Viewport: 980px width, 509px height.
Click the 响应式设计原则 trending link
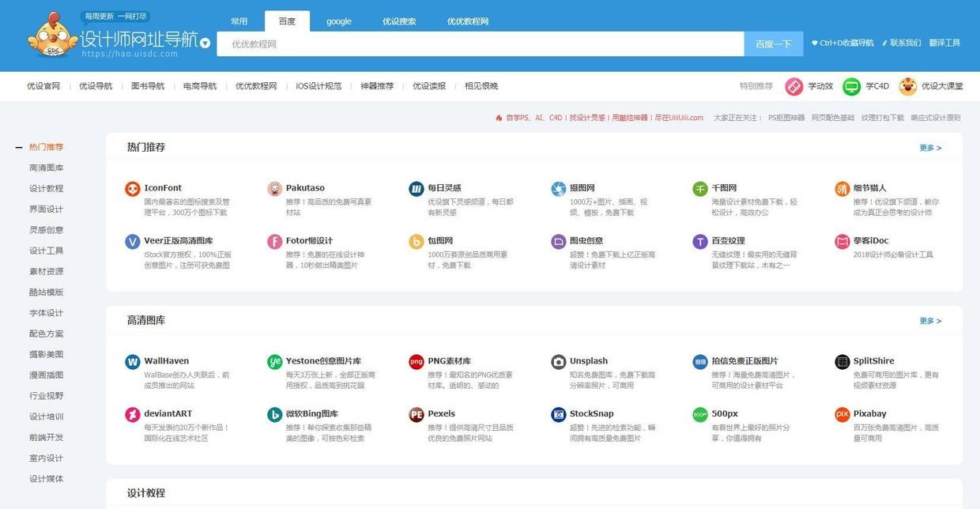click(x=936, y=118)
